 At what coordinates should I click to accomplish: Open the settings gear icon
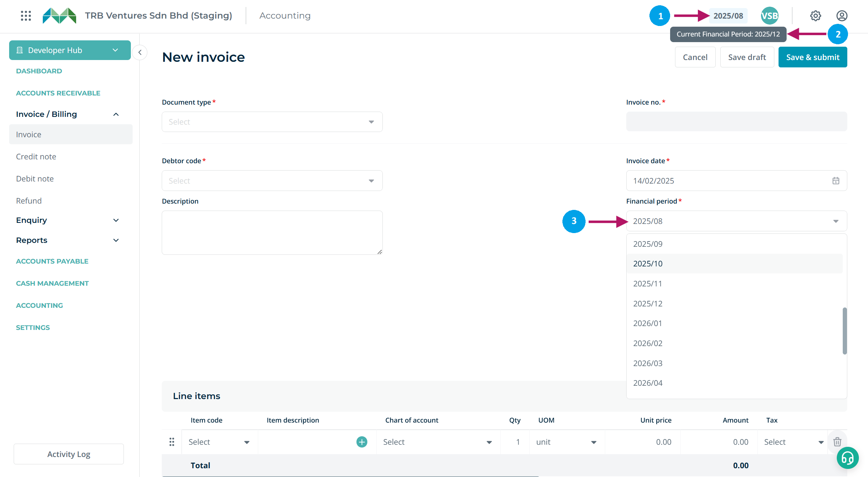click(815, 16)
